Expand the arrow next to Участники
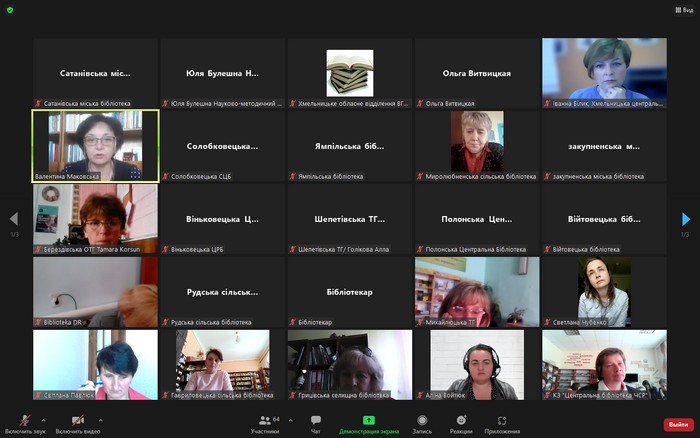700x438 pixels. 291,420
